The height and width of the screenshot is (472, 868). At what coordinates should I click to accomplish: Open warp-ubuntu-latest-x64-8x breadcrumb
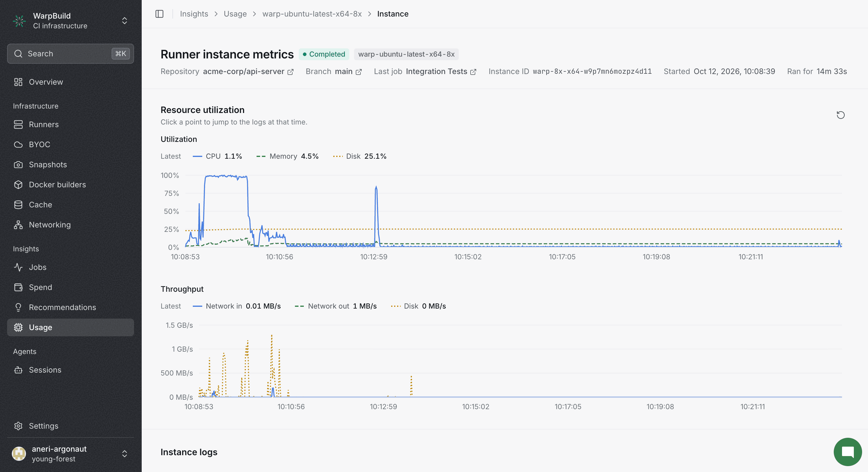[312, 14]
